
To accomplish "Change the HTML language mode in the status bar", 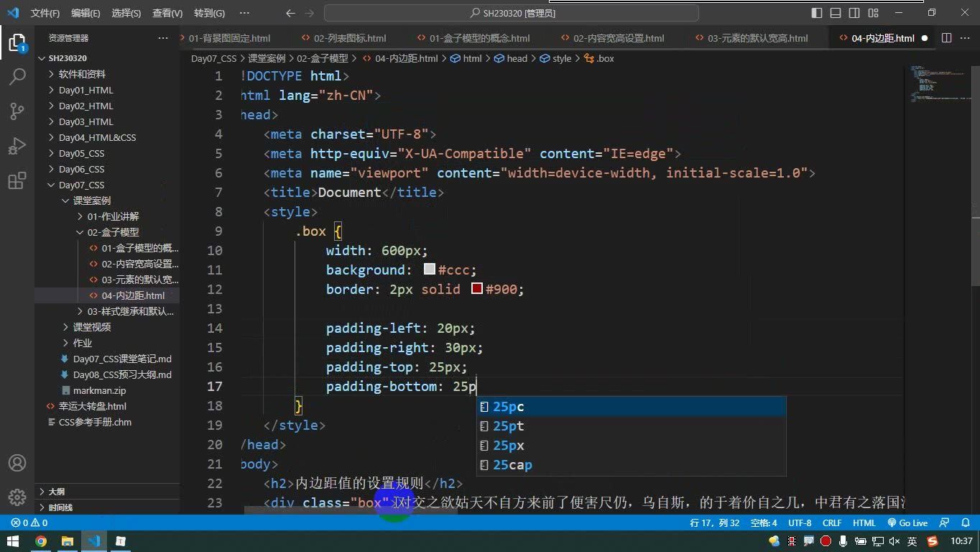I will click(864, 523).
